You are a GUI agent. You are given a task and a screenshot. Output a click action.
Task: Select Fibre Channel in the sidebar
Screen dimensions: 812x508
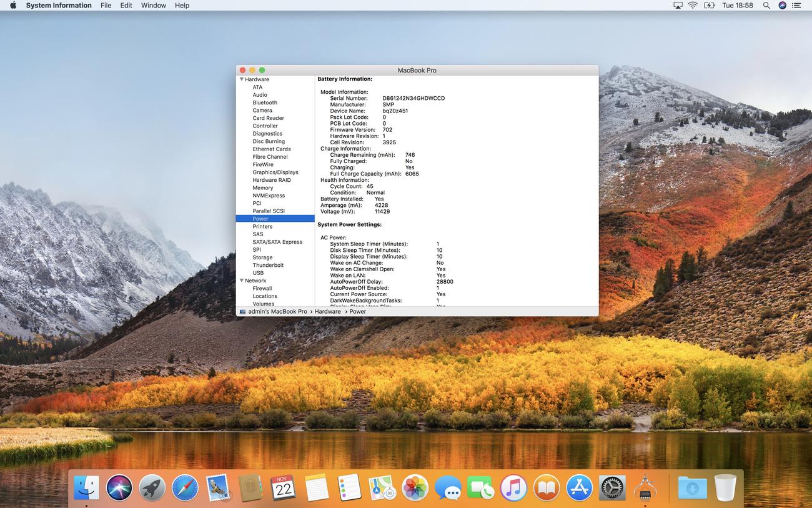[270, 157]
